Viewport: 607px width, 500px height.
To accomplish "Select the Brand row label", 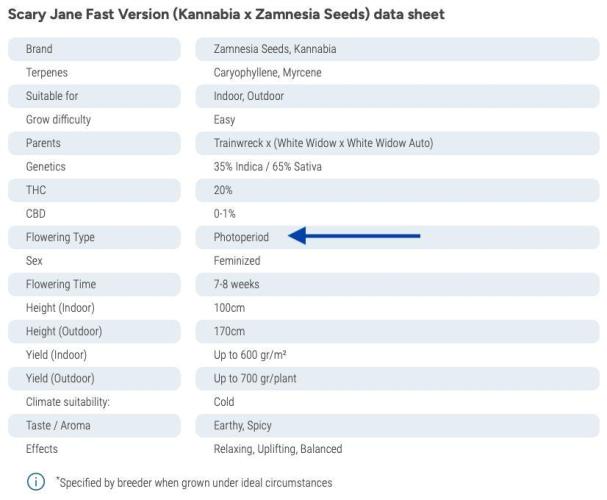I will 39,49.
